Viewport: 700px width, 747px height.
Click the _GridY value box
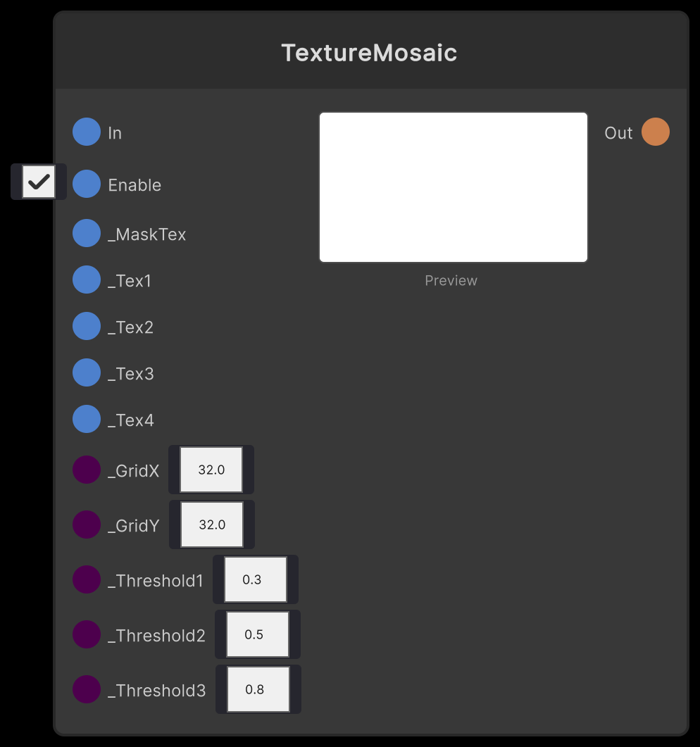212,525
